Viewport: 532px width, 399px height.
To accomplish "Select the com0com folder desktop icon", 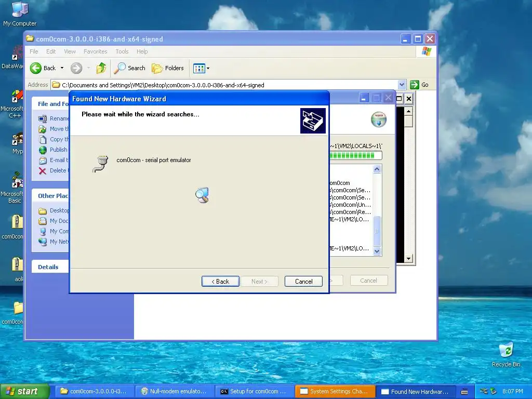I will pos(14,313).
